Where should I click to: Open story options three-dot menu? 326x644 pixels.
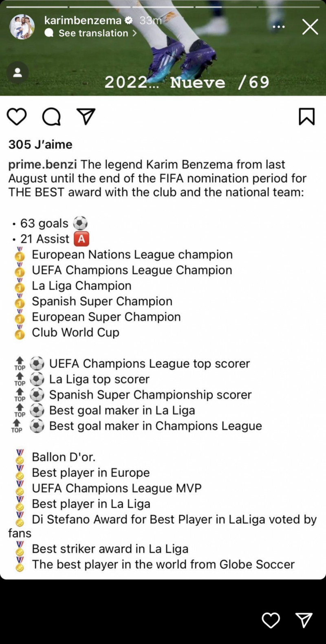pyautogui.click(x=279, y=27)
